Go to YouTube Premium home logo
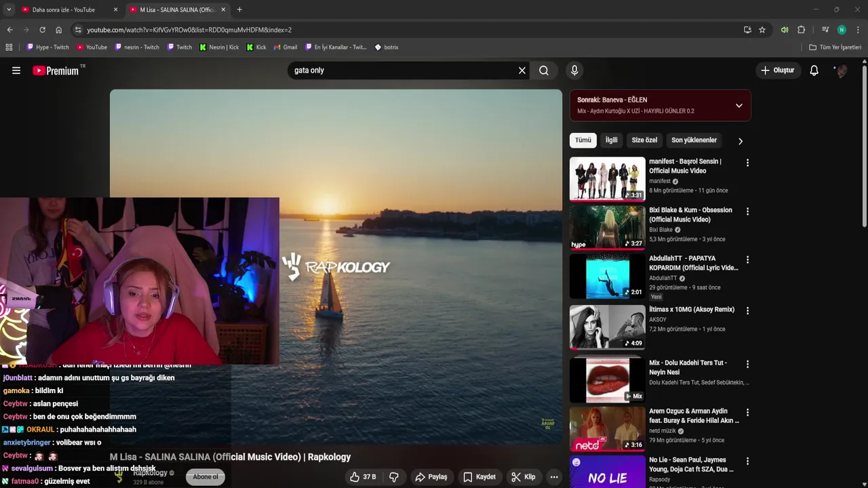The width and height of the screenshot is (868, 488). click(x=56, y=70)
